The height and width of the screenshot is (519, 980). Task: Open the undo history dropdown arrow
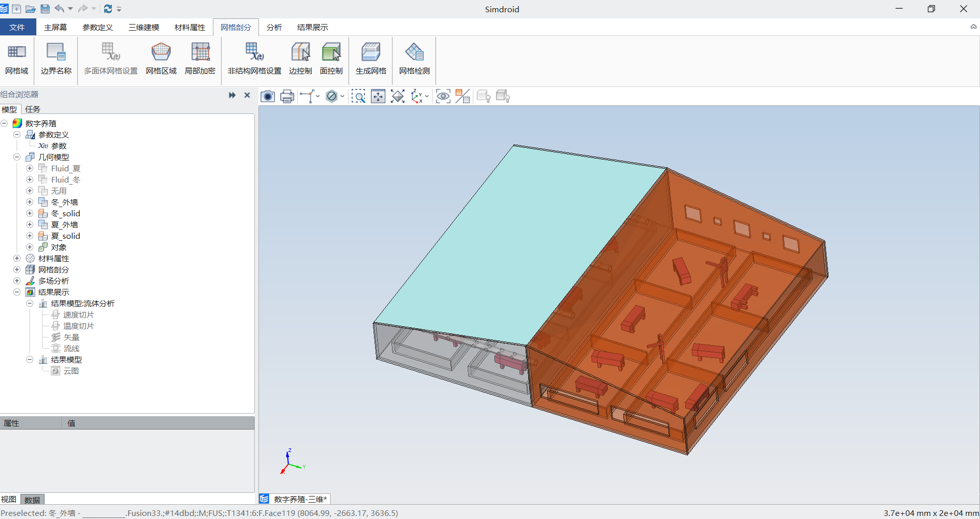[71, 9]
